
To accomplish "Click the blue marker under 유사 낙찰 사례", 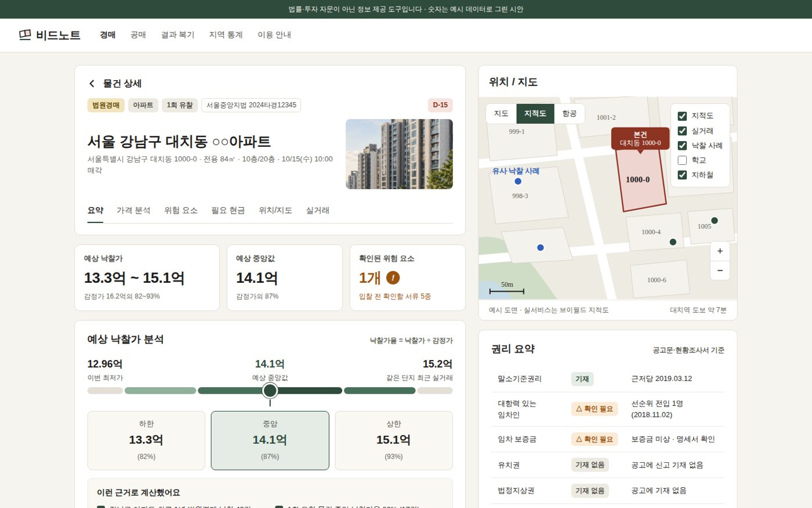I will tap(518, 181).
